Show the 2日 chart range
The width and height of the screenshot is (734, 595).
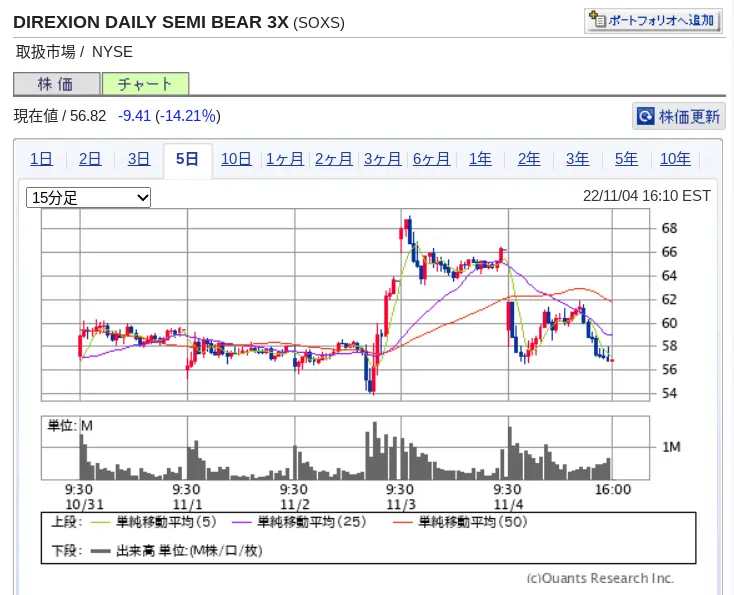click(90, 159)
